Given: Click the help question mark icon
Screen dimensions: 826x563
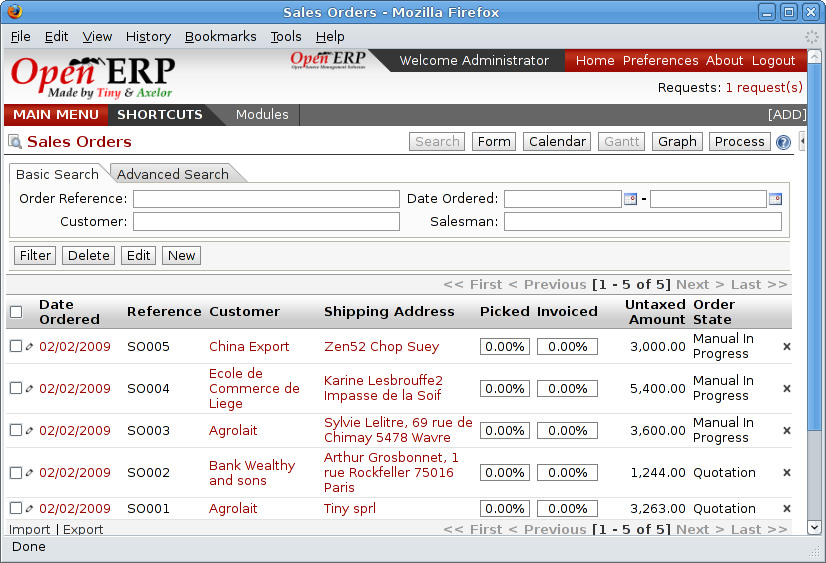Looking at the screenshot, I should point(783,142).
